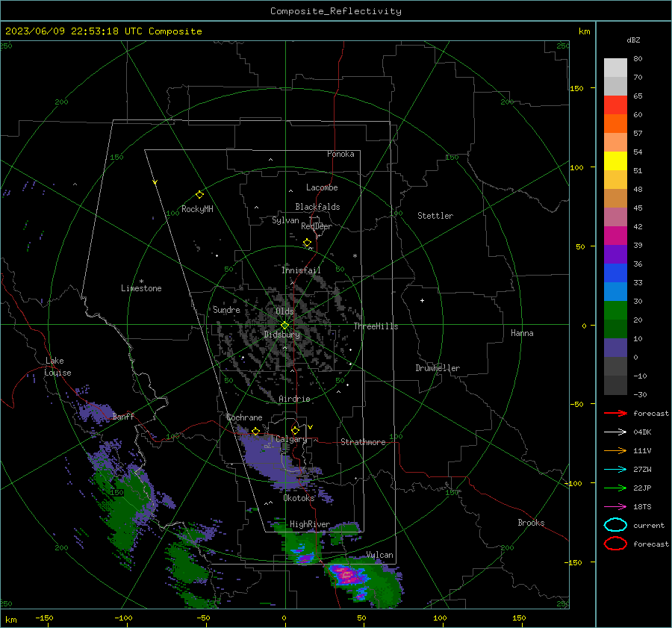The image size is (672, 628).
Task: Click the dBZ legend heading
Action: [633, 40]
